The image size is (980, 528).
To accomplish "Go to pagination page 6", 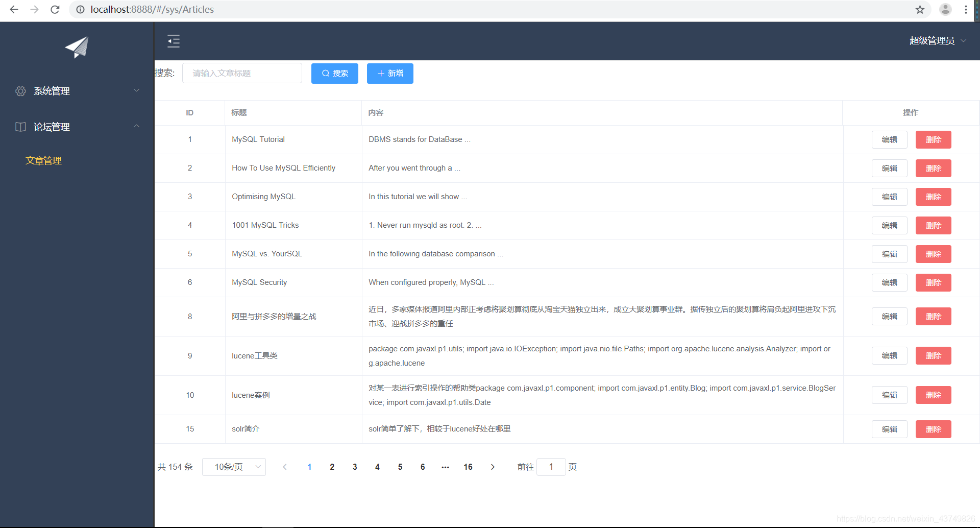I will coord(423,467).
